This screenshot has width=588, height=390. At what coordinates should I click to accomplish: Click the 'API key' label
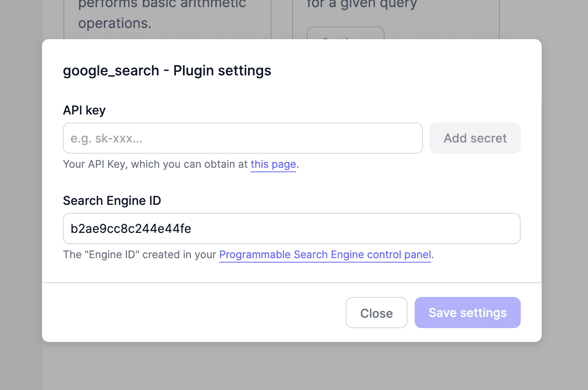tap(84, 110)
